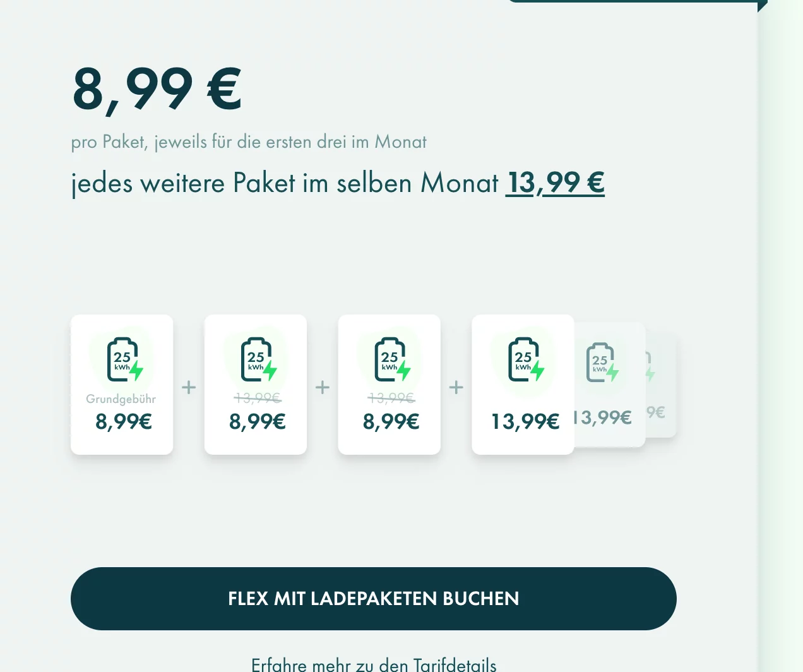Book Flex with Ladepaketen button
Screen dimensions: 803x672
(374, 599)
